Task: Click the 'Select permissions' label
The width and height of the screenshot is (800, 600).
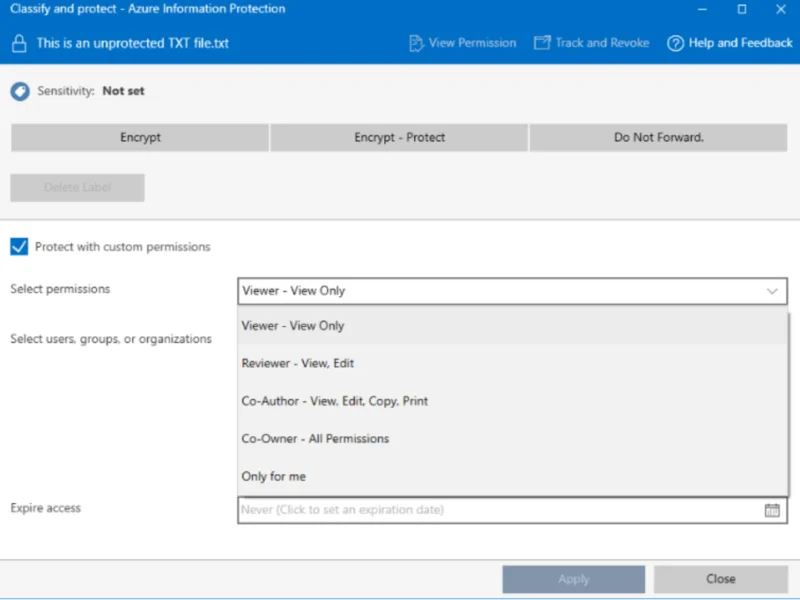Action: [x=60, y=289]
